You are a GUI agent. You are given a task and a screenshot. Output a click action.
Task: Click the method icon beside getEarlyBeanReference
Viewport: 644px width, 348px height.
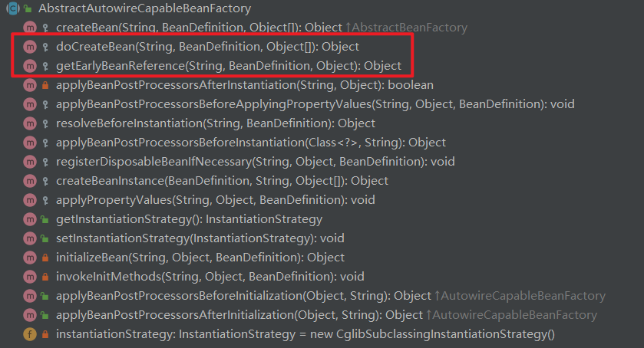click(x=30, y=66)
